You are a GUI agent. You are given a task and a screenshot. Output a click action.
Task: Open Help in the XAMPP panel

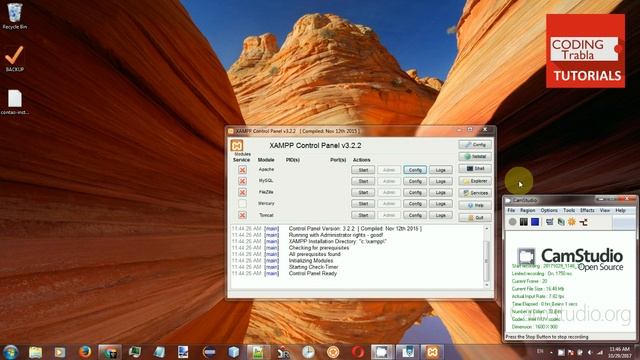475,205
